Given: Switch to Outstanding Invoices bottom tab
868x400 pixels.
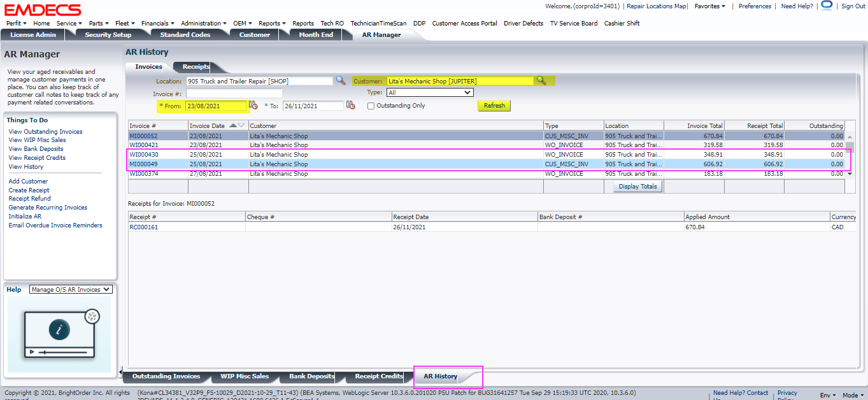Looking at the screenshot, I should [166, 376].
